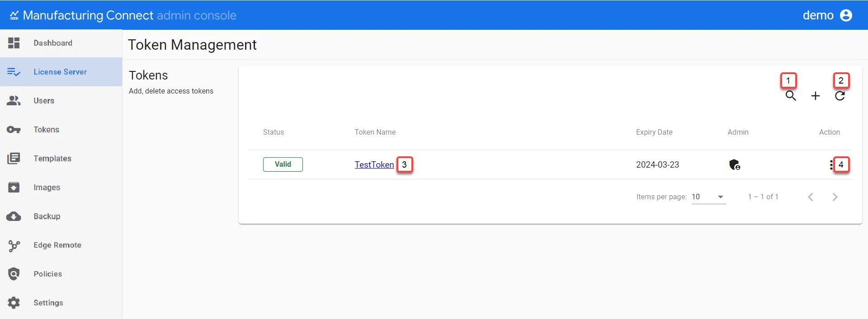Click the Tokens section heading above the description
868x319 pixels.
(148, 75)
